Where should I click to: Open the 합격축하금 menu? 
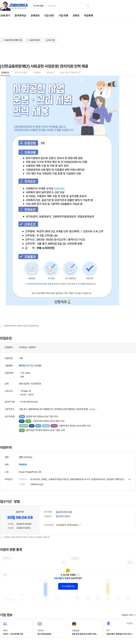(x=20, y=16)
